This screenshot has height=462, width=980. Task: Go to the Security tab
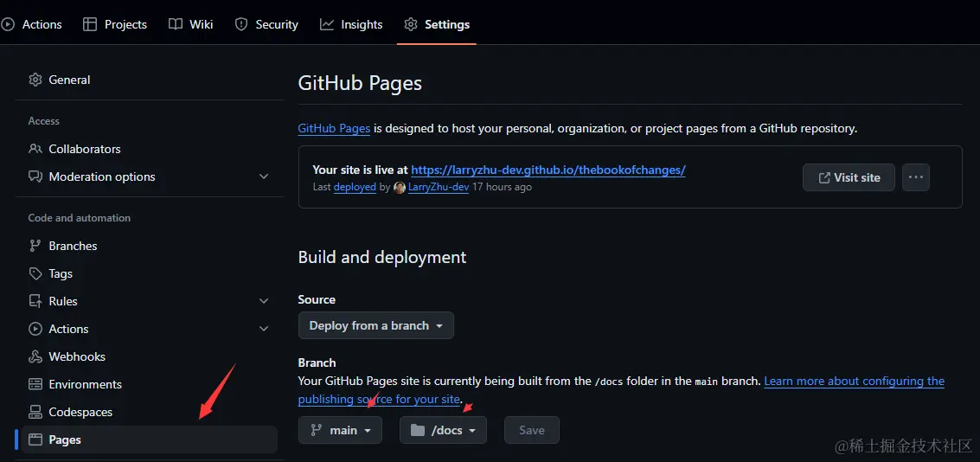(x=266, y=24)
